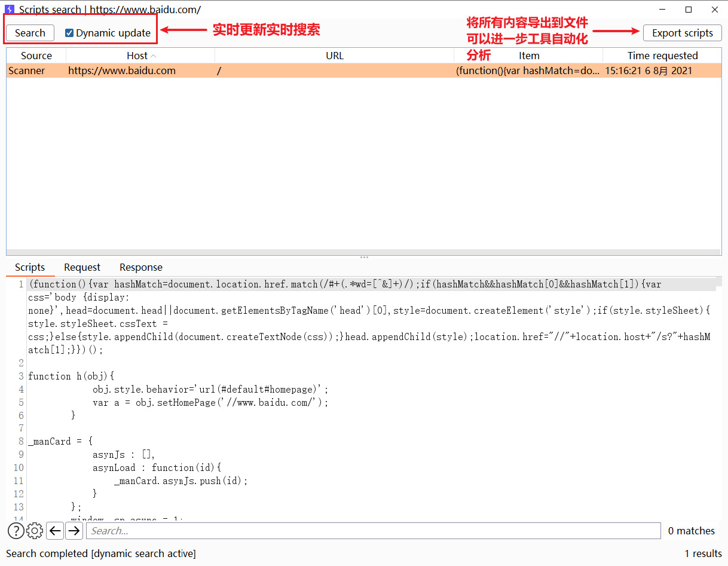Close the Scripts search window

[x=715, y=10]
